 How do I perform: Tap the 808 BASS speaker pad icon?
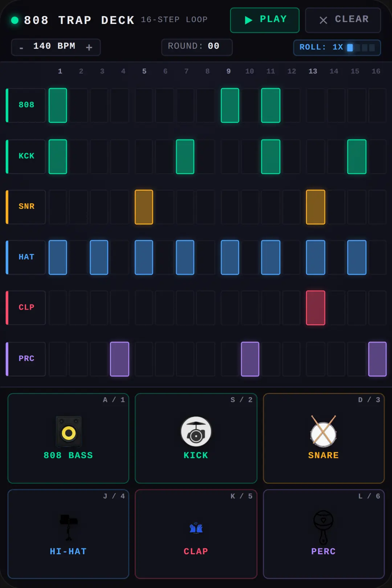point(69,431)
